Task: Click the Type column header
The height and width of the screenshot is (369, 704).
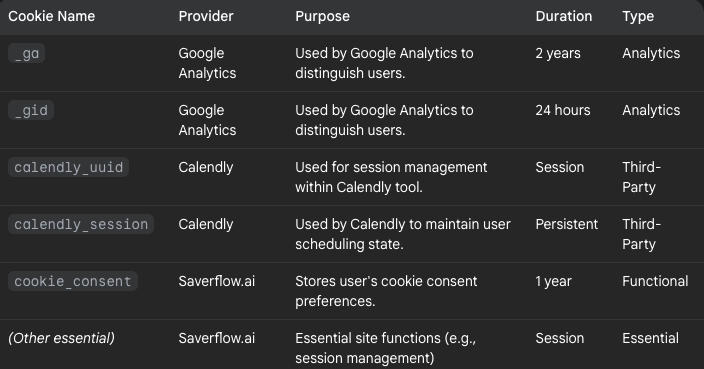Action: (x=638, y=17)
